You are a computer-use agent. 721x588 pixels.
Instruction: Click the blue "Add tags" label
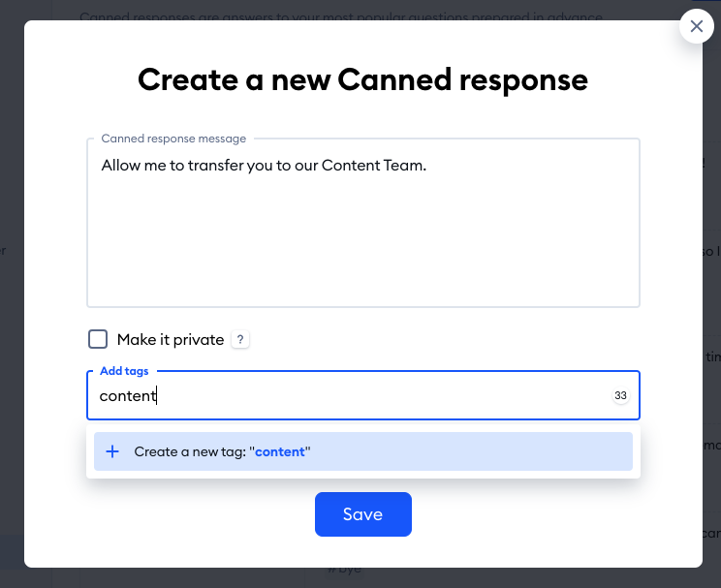coord(124,371)
